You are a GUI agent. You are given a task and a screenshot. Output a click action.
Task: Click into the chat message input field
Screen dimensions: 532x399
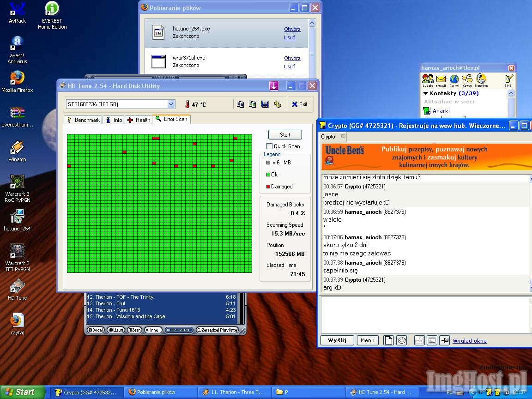[x=425, y=315]
